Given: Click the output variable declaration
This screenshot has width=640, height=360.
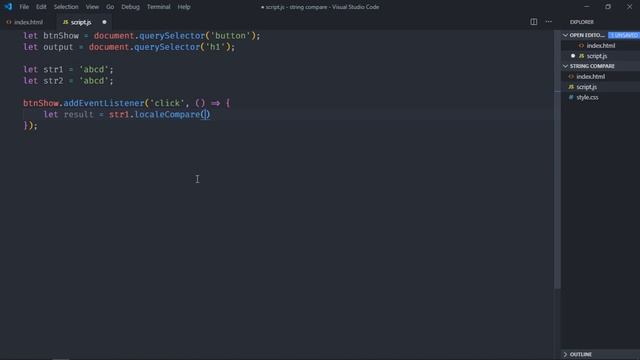Looking at the screenshot, I should point(58,47).
